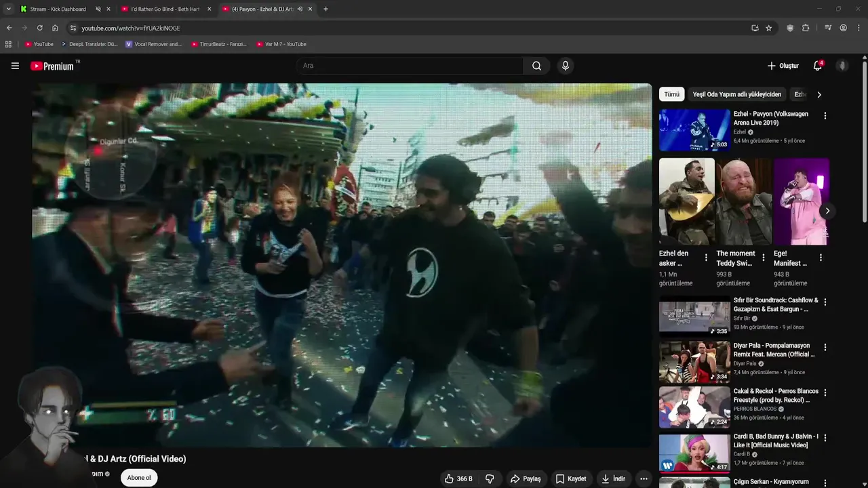Start voice search with microphone icon
Screen dimensions: 868x488
[565, 66]
